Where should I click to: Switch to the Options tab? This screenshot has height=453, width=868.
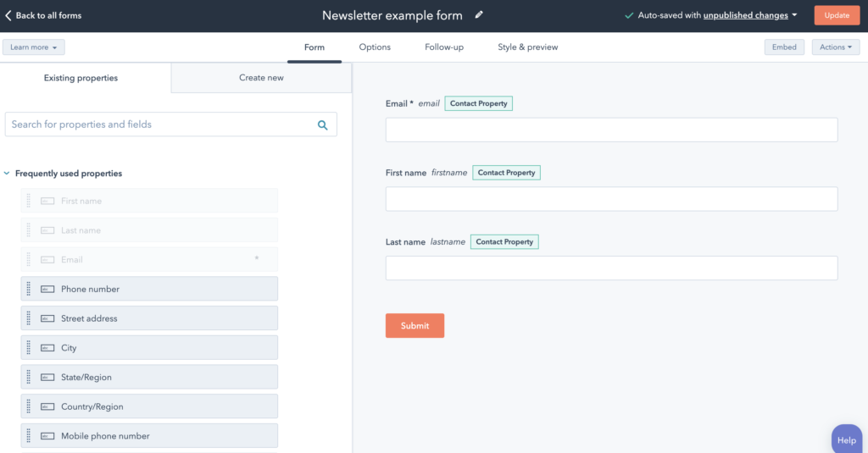(x=375, y=47)
